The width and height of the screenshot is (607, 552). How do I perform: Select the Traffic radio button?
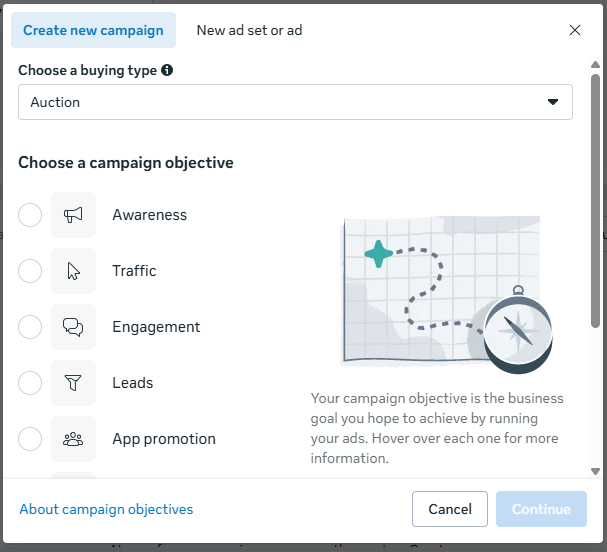click(30, 271)
